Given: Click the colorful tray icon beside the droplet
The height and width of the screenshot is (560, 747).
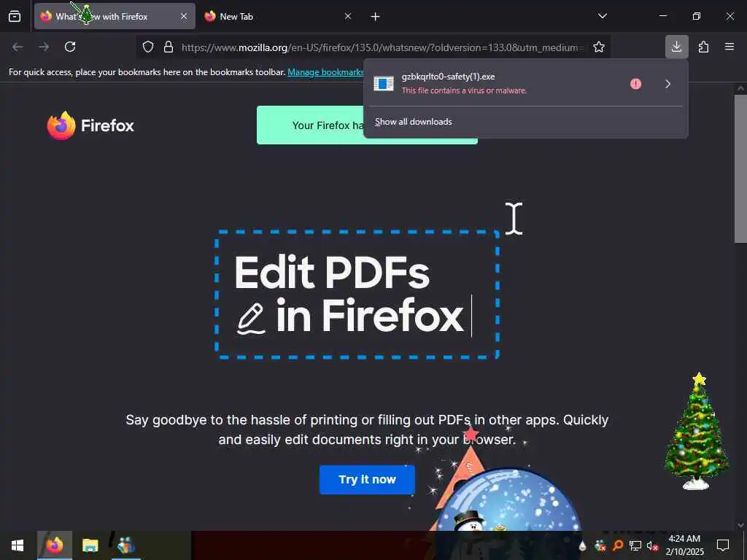Looking at the screenshot, I should (600, 545).
